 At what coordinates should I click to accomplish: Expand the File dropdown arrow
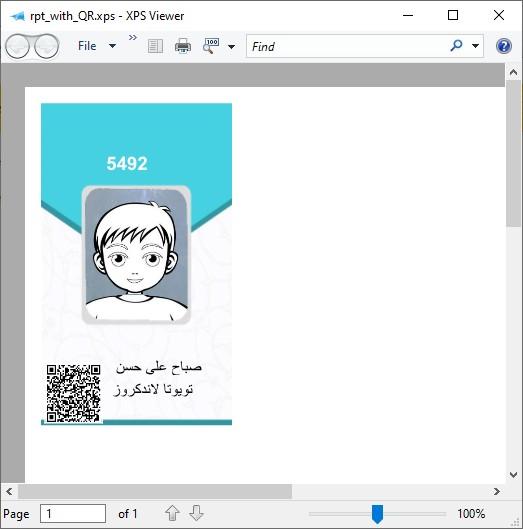click(x=112, y=46)
